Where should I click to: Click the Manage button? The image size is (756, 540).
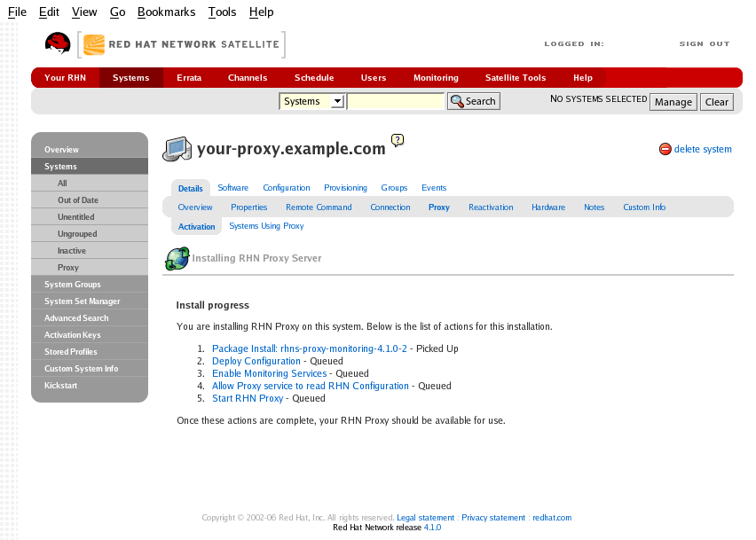click(673, 102)
